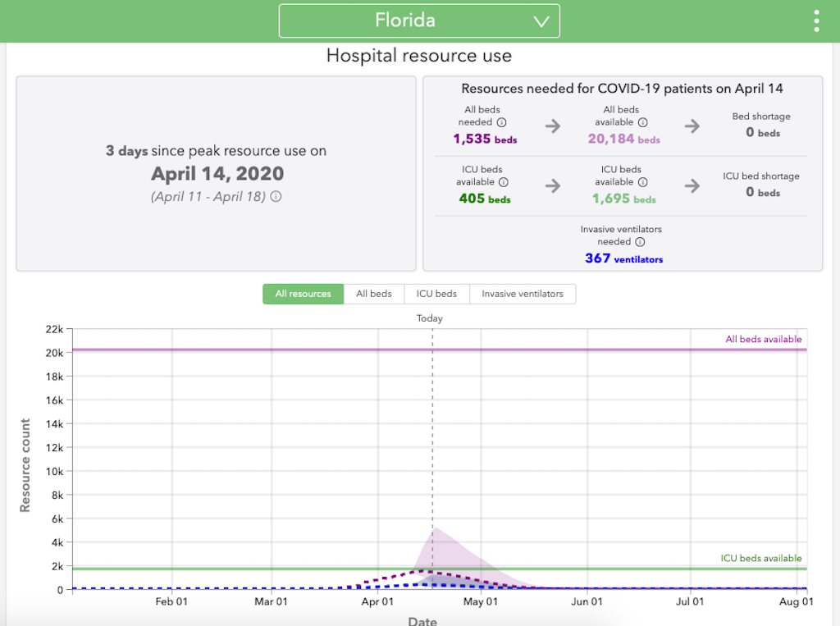The width and height of the screenshot is (840, 626).
Task: Click the April 14, 2020 peak date
Action: tap(217, 174)
